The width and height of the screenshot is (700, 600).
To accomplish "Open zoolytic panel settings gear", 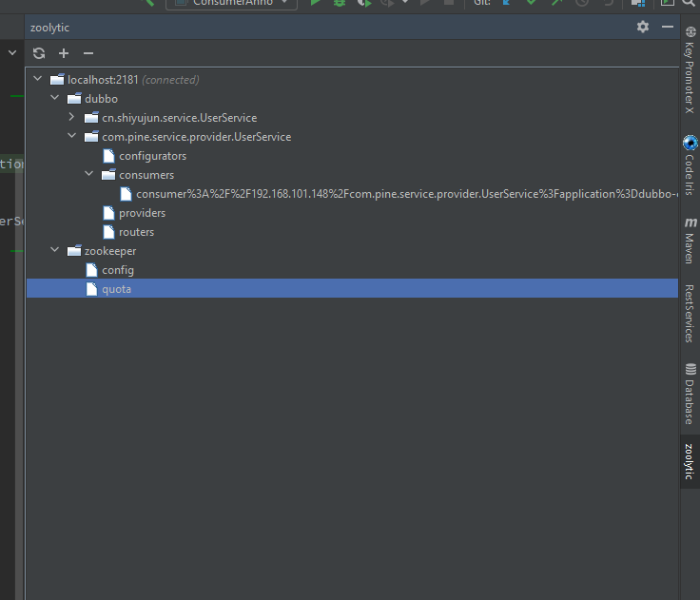I will tap(642, 27).
